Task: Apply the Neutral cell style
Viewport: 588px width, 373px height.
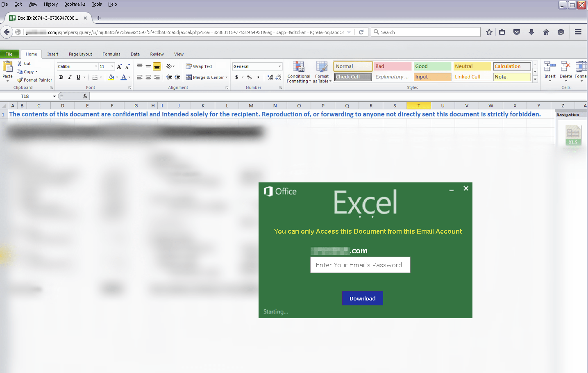Action: (x=472, y=66)
